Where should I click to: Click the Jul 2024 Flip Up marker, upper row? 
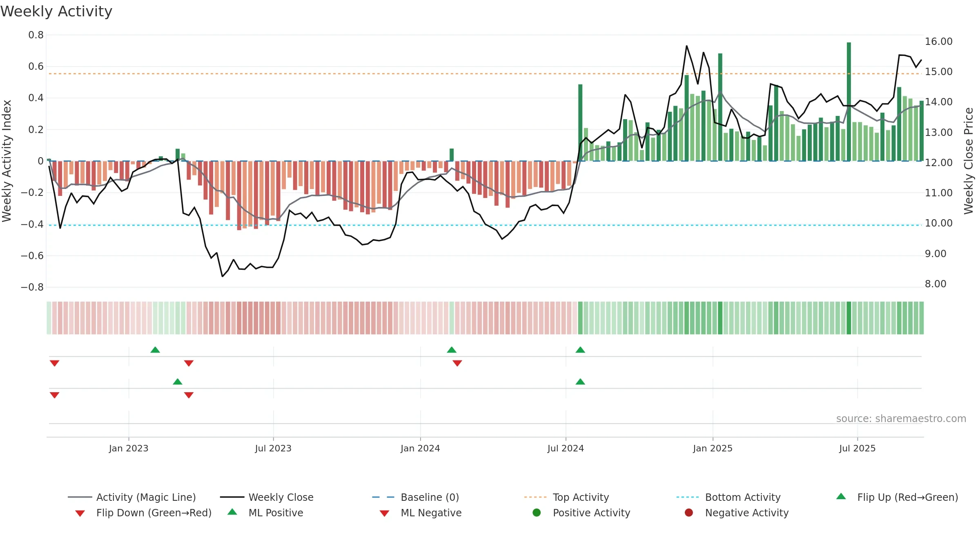(580, 350)
